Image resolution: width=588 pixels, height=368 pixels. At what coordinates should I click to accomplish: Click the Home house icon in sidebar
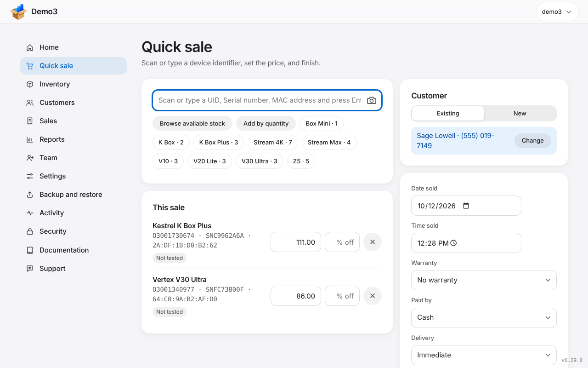(x=30, y=47)
